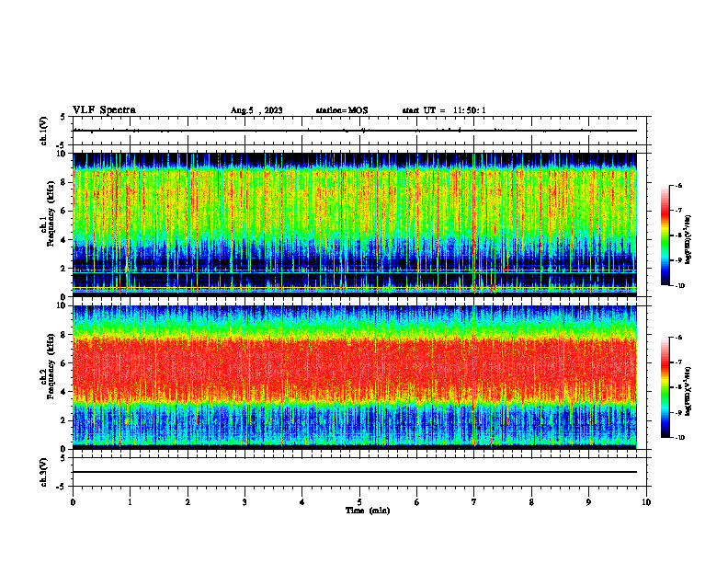The height and width of the screenshot is (563, 728).
Task: Click the "station=MOS" header text
Action: pyautogui.click(x=342, y=110)
